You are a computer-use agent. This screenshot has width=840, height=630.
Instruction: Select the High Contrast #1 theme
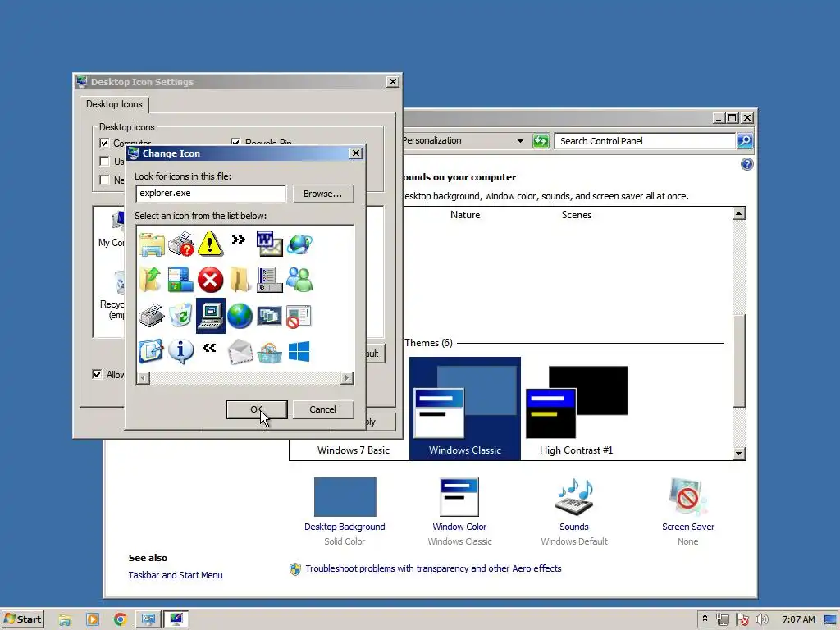[x=577, y=409]
